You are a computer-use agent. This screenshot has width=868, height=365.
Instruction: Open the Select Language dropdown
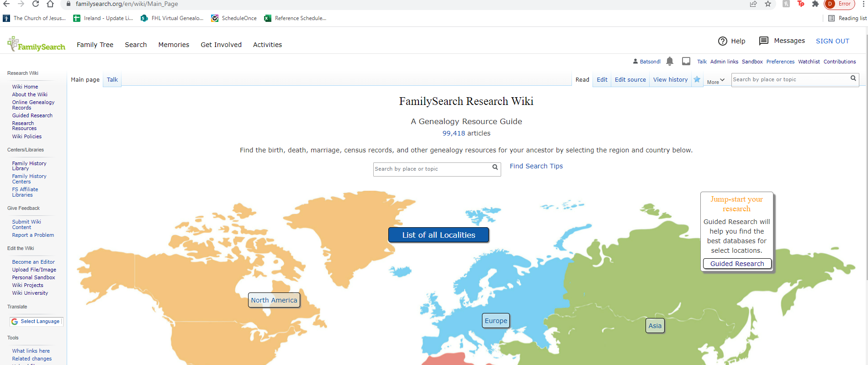click(x=36, y=321)
